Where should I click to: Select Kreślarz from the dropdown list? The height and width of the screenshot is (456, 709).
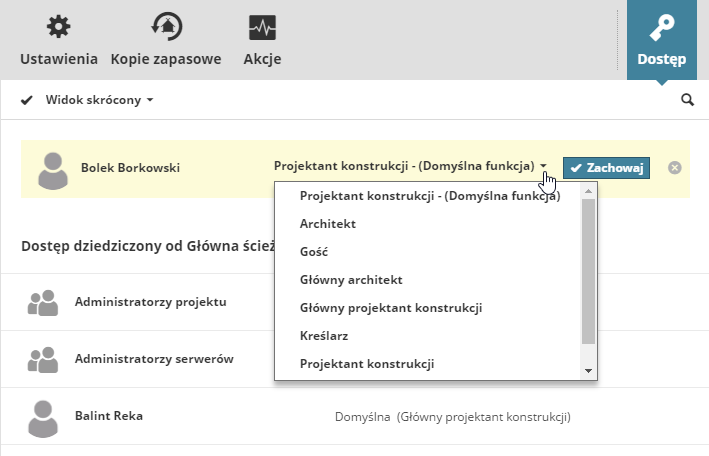coord(324,336)
